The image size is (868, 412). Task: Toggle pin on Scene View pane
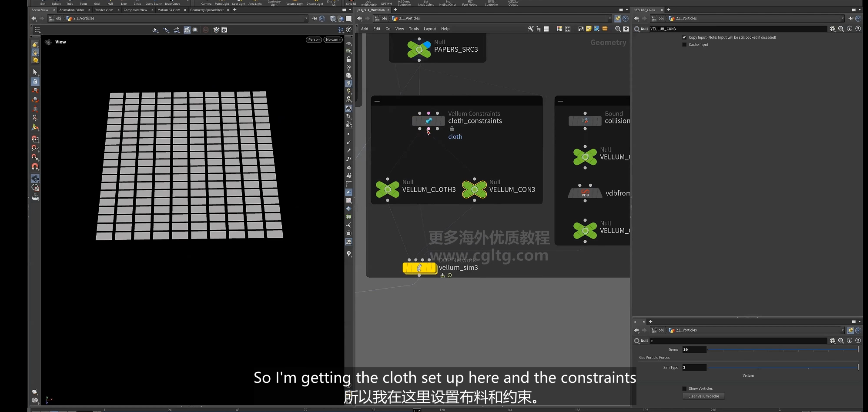314,18
